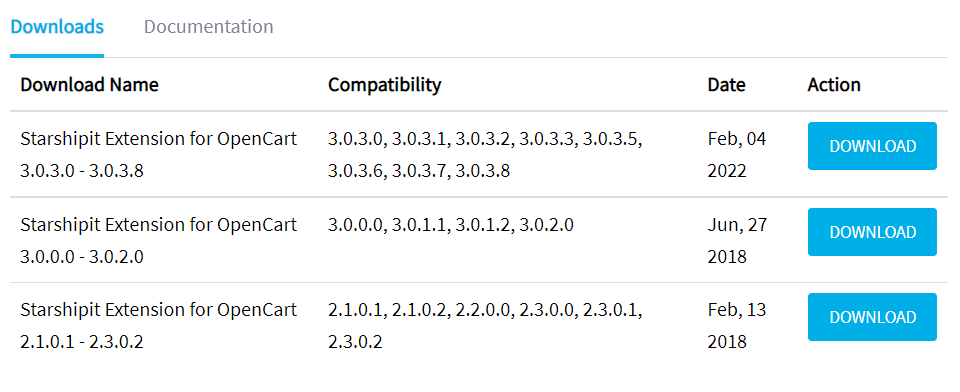This screenshot has width=960, height=392.
Task: Select the Downloads tab
Action: pyautogui.click(x=57, y=27)
